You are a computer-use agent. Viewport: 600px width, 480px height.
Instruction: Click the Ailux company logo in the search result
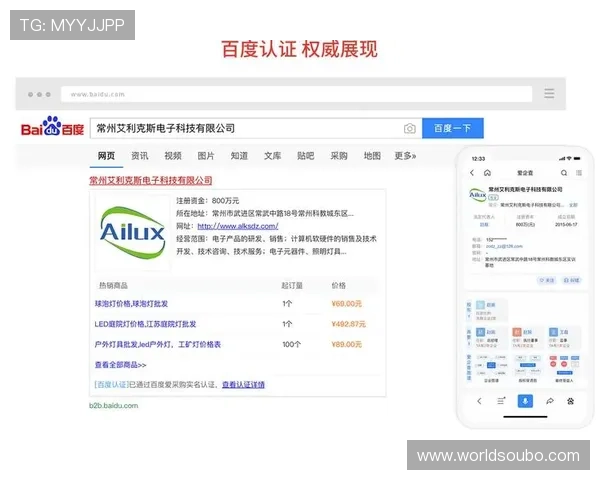coord(132,233)
